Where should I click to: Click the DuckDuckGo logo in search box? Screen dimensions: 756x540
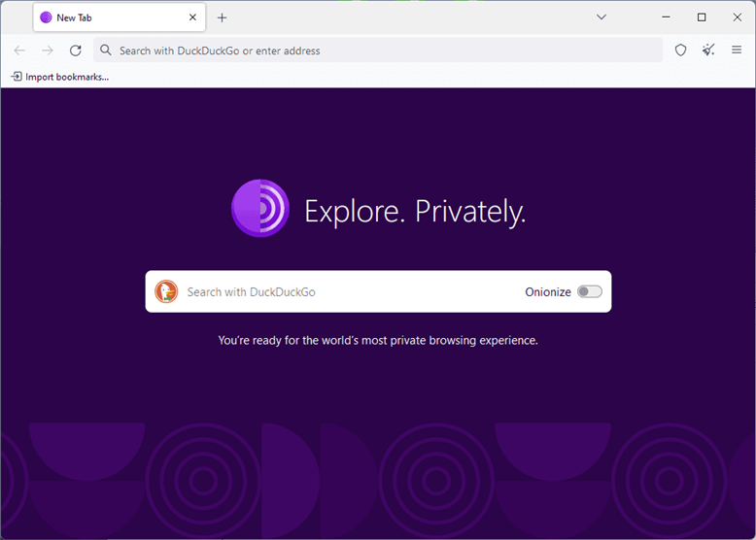click(166, 291)
